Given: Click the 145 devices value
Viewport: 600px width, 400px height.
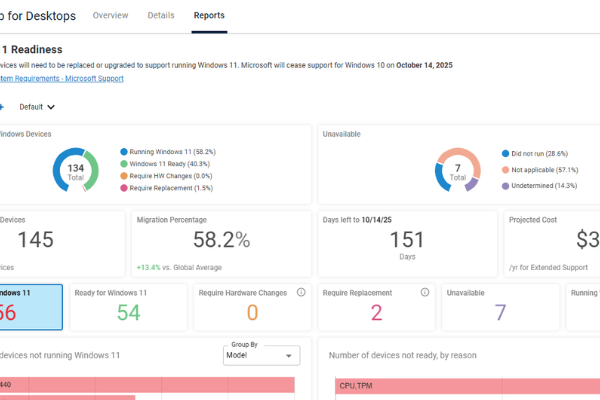Looking at the screenshot, I should 36,240.
